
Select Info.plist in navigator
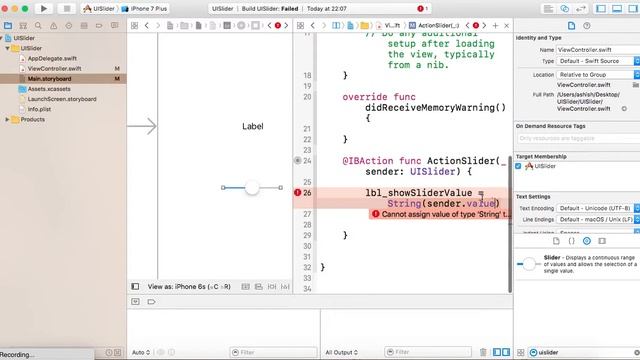(x=39, y=109)
